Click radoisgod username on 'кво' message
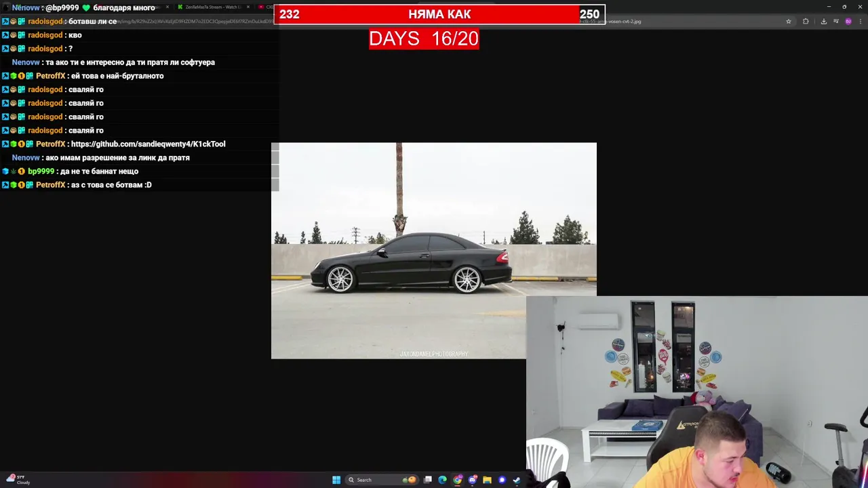 pos(45,35)
